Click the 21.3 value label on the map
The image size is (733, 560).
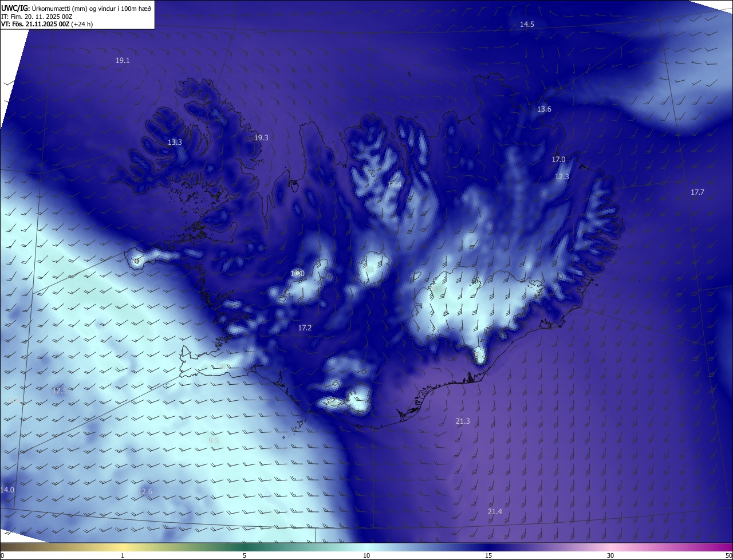pyautogui.click(x=463, y=421)
